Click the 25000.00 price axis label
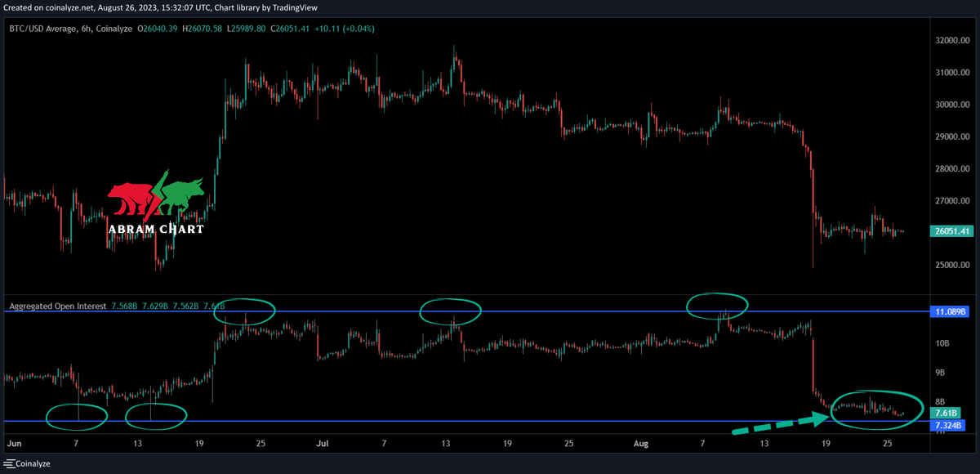This screenshot has height=474, width=980. [x=952, y=266]
